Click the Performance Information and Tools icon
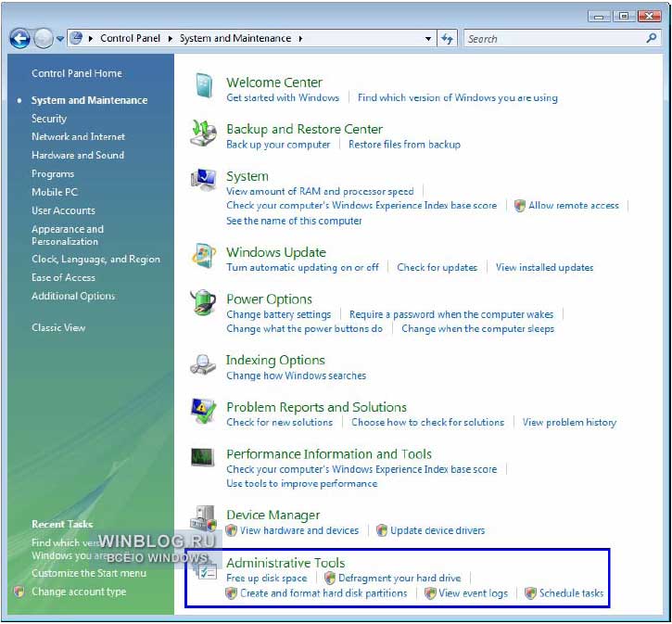 pos(202,458)
